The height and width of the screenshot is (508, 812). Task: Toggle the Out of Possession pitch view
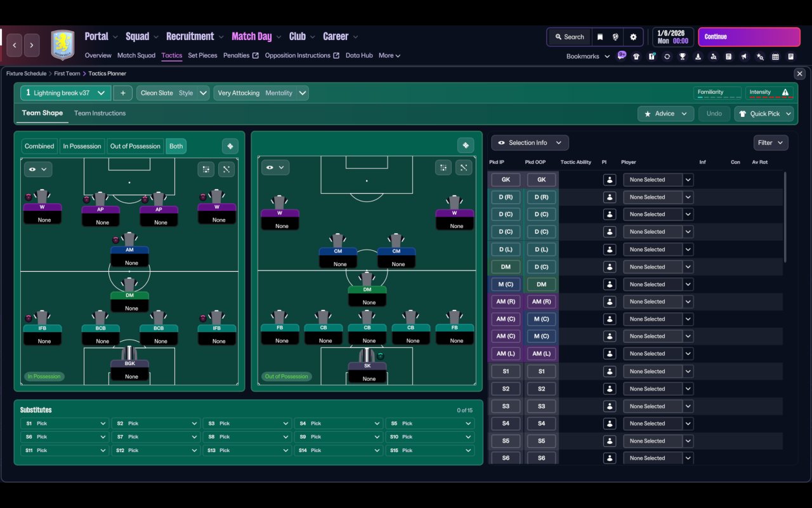coord(135,146)
